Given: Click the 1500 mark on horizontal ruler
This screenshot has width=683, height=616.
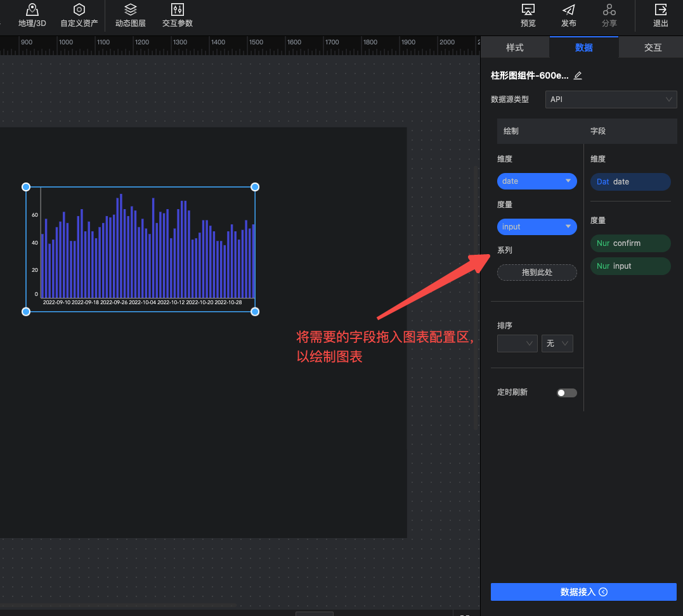Looking at the screenshot, I should [256, 42].
